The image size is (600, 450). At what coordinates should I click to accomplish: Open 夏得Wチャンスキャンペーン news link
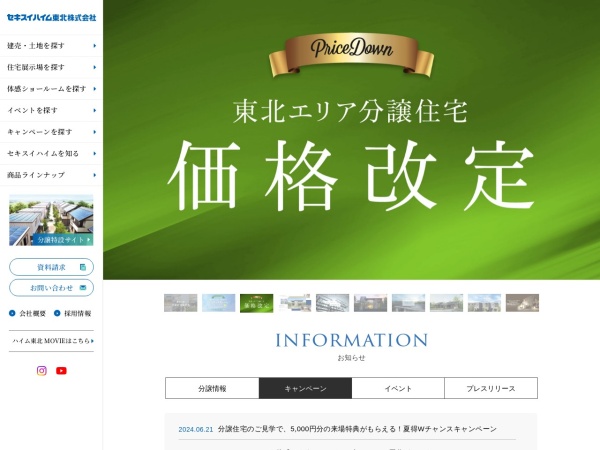(357, 429)
